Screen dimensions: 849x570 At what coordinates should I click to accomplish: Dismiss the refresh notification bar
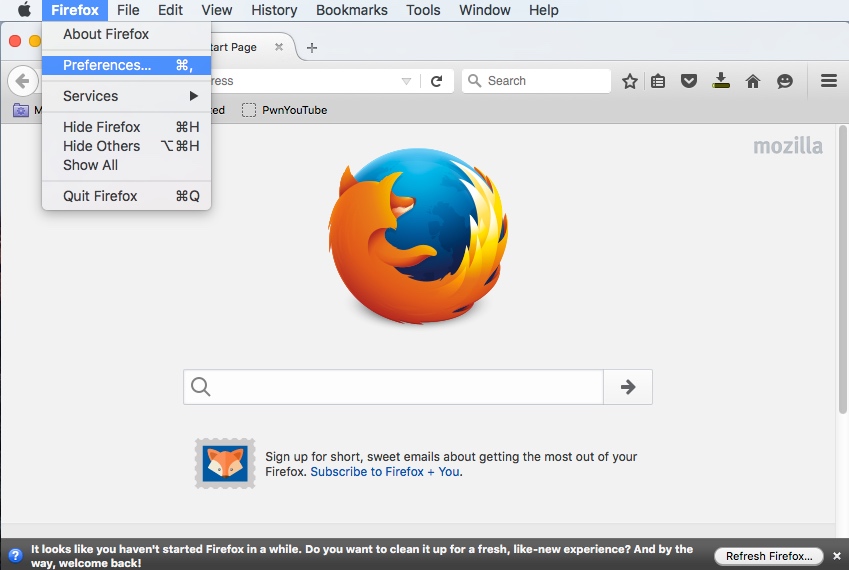(837, 556)
